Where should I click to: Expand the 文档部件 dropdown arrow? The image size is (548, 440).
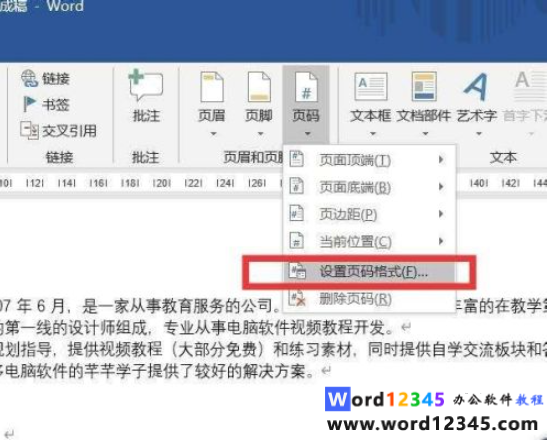pos(425,134)
